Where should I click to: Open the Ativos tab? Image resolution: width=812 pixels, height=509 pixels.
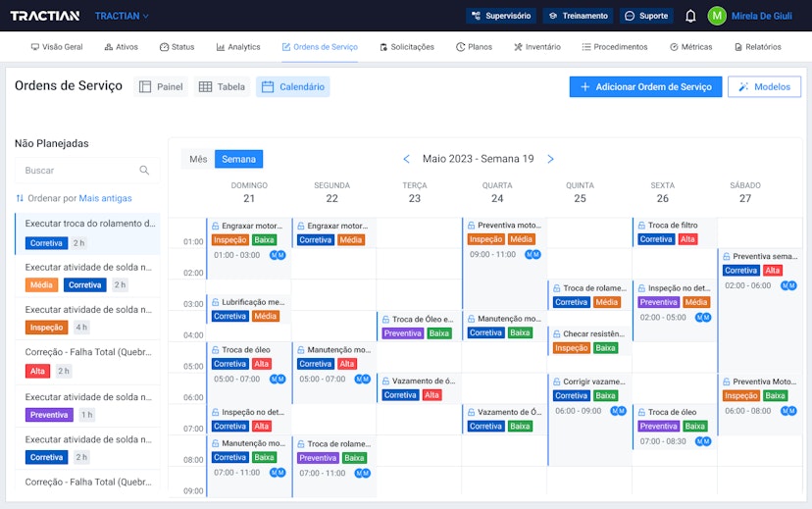121,47
